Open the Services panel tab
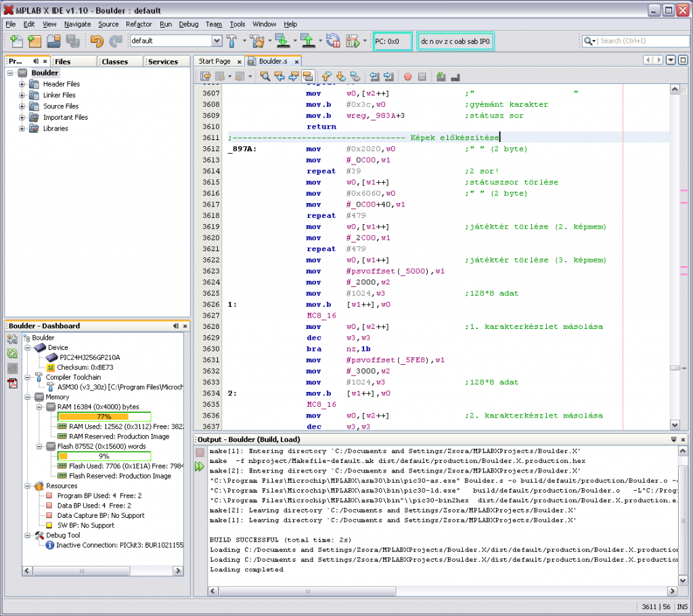 162,62
